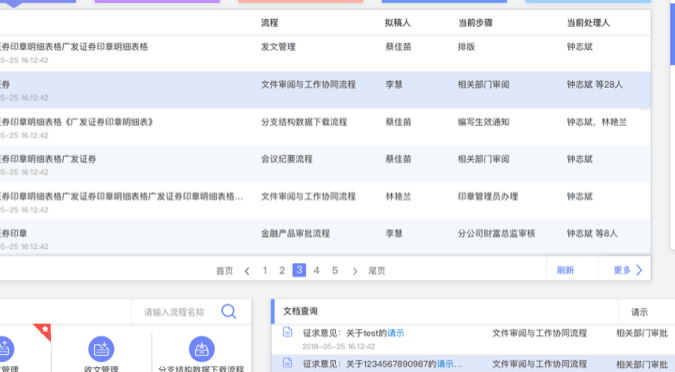The image size is (675, 372).
Task: Jump to 尾页 last page
Action: tap(377, 271)
